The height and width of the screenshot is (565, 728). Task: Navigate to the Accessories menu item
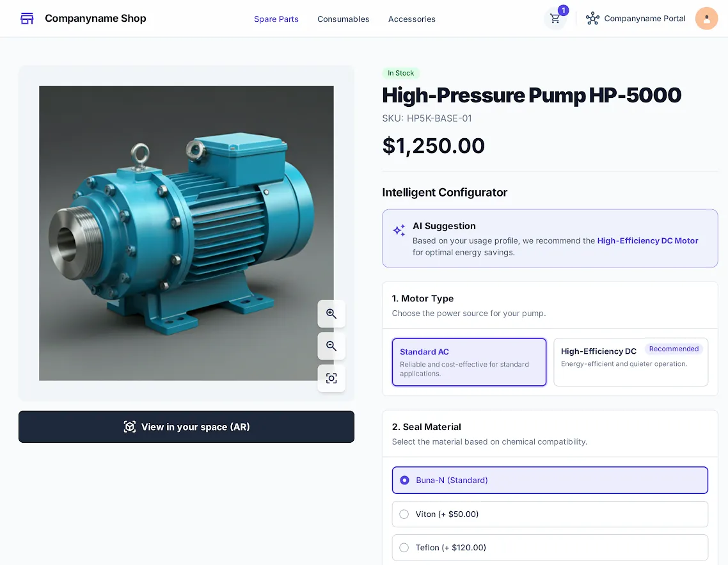pos(411,19)
